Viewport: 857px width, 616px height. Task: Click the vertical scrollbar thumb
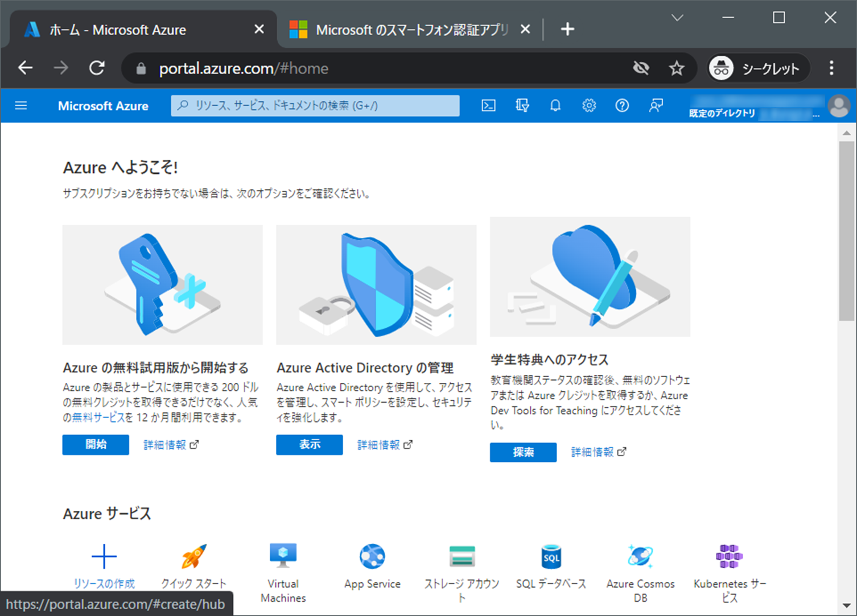click(x=847, y=230)
